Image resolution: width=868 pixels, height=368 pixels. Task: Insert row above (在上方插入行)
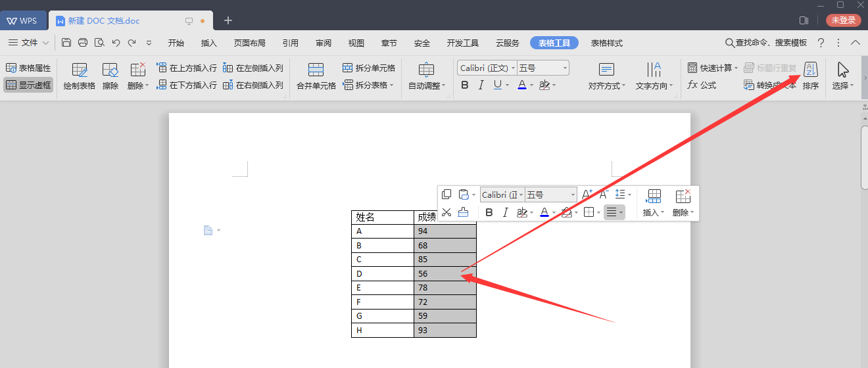point(187,68)
